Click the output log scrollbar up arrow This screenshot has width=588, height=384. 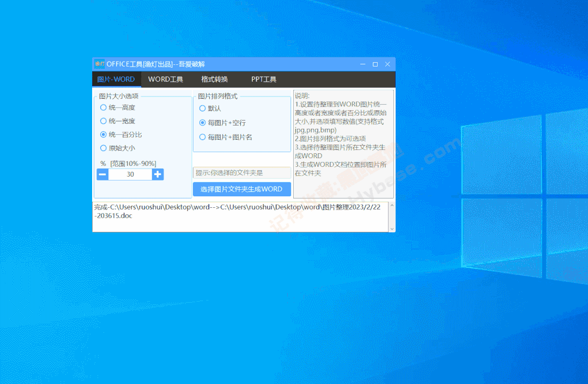coord(392,205)
